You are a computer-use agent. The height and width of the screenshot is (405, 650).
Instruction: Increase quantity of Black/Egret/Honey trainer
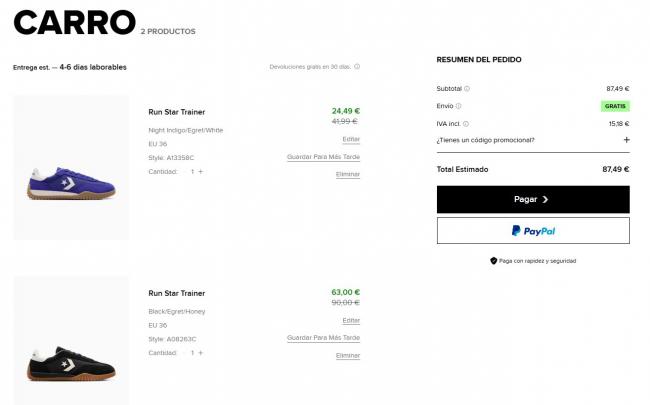(201, 353)
